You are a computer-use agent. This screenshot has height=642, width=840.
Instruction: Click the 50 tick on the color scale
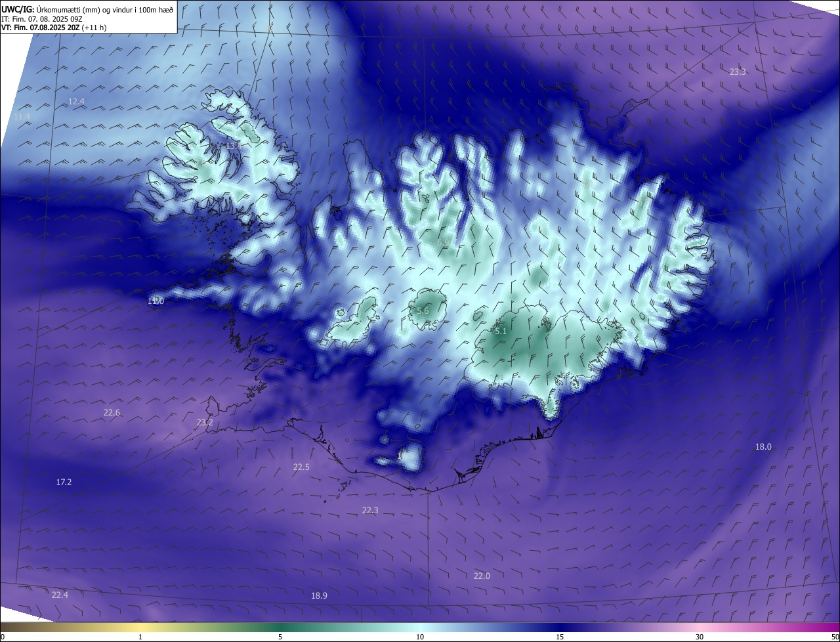click(835, 637)
